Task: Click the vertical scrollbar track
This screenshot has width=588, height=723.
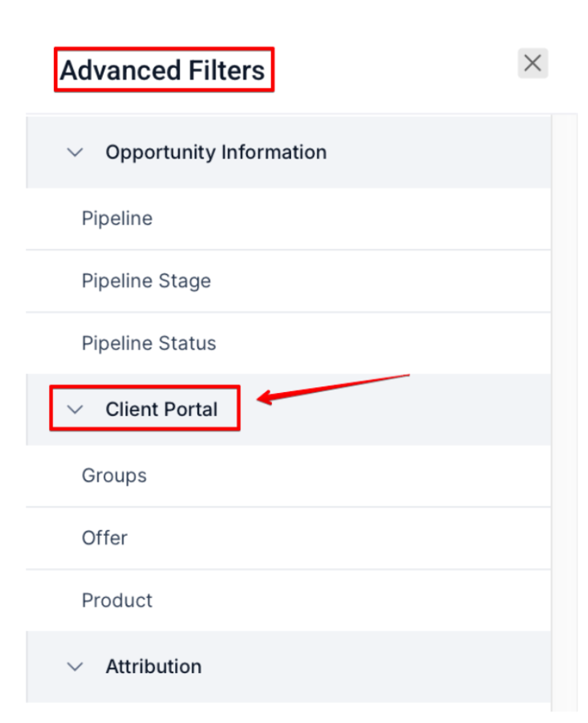Action: pyautogui.click(x=565, y=415)
